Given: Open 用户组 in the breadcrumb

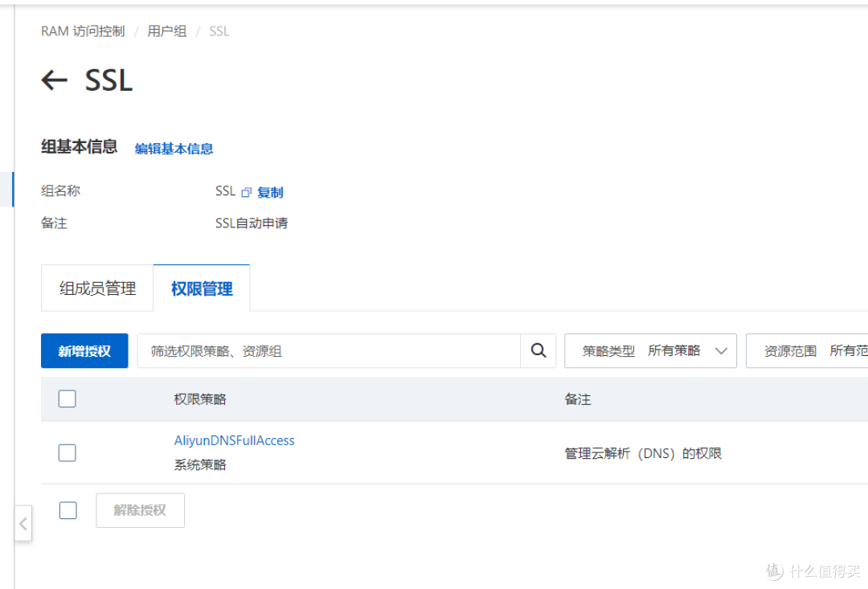Looking at the screenshot, I should click(166, 31).
